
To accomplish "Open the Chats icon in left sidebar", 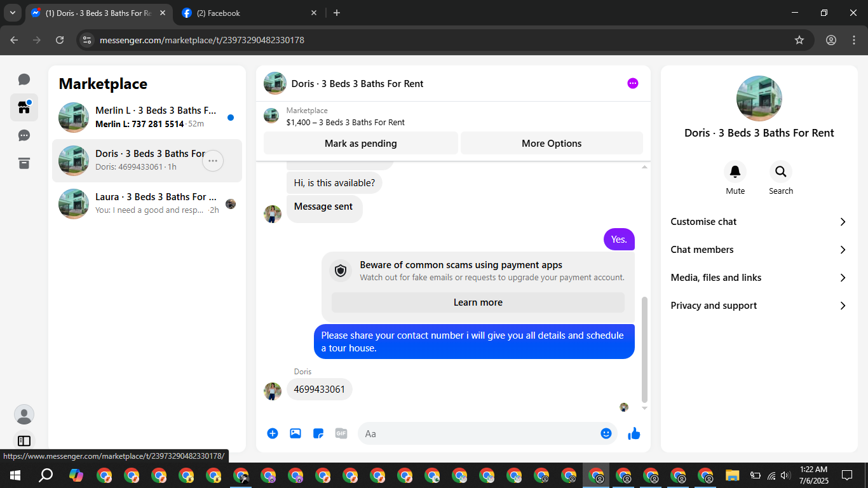I will (x=24, y=79).
